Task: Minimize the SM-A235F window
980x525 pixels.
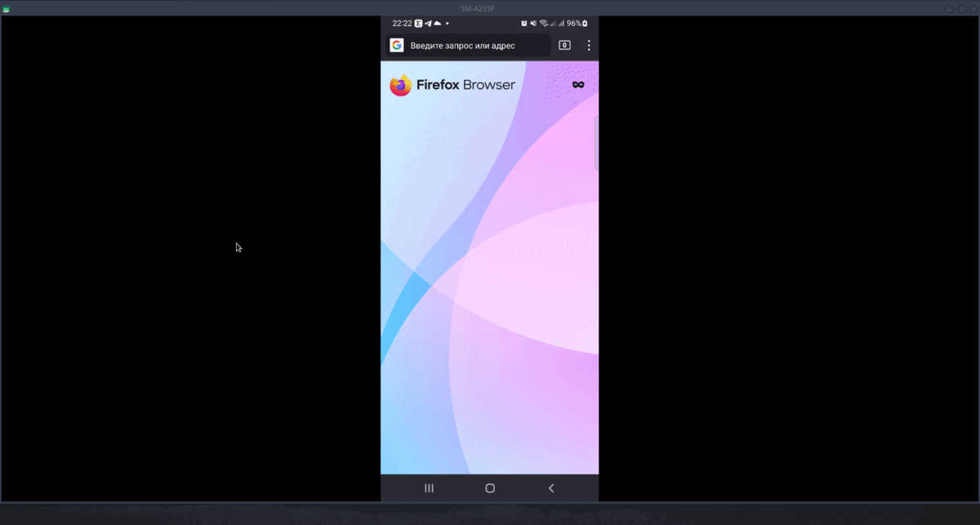Action: pyautogui.click(x=949, y=8)
